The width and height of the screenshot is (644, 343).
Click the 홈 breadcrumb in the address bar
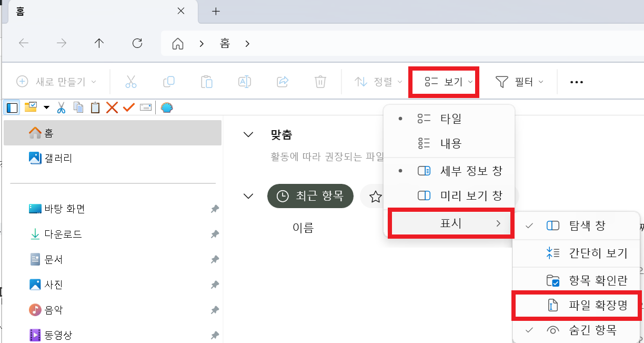[x=225, y=44]
